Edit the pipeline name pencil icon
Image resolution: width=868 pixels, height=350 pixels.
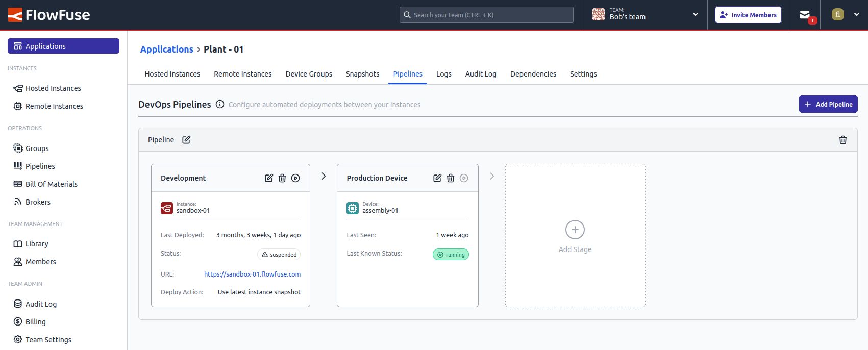pos(186,140)
